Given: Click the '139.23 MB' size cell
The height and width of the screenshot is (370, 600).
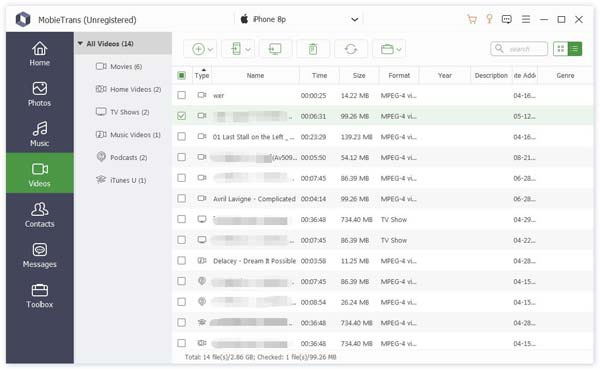Looking at the screenshot, I should pyautogui.click(x=357, y=137).
